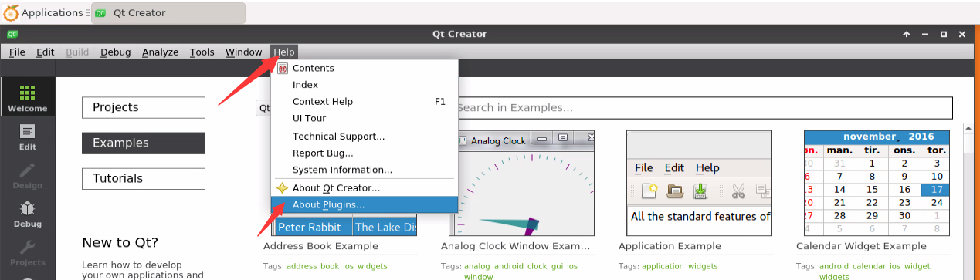This screenshot has height=280, width=980.
Task: Click the Applications menu icon in taskbar
Action: pyautogui.click(x=10, y=12)
